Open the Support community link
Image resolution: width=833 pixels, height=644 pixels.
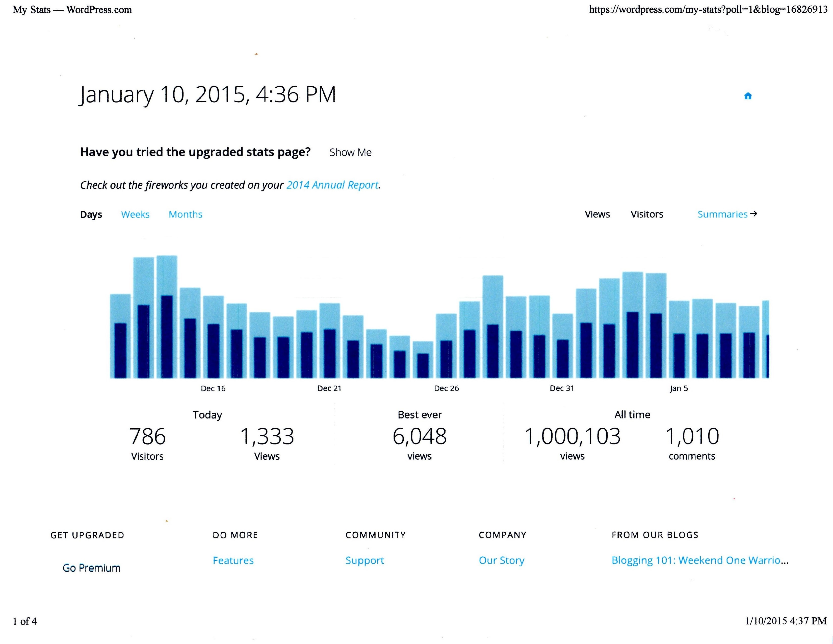point(365,560)
